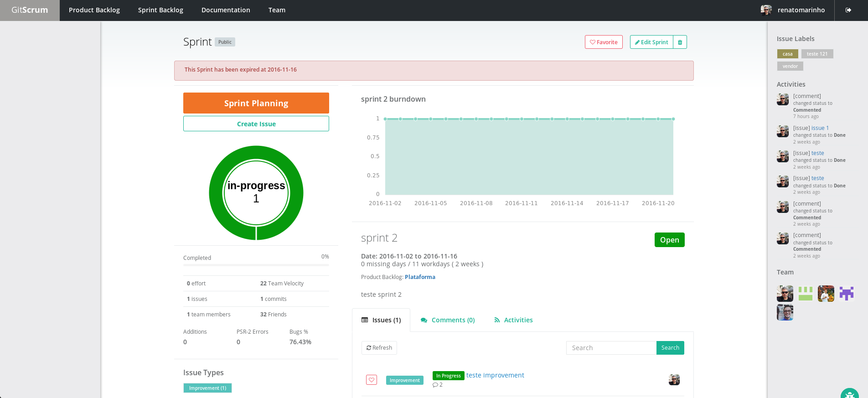
Task: Click the logout icon
Action: pos(848,10)
